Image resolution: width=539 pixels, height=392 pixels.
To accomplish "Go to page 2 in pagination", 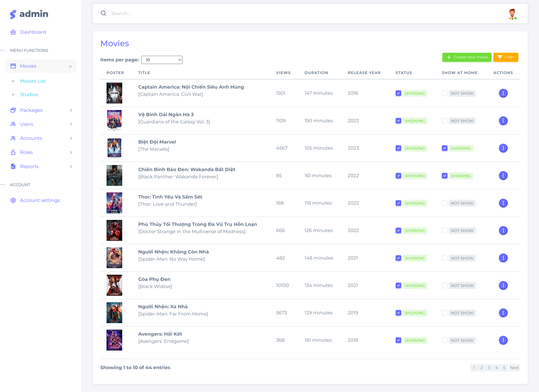I will 481,368.
